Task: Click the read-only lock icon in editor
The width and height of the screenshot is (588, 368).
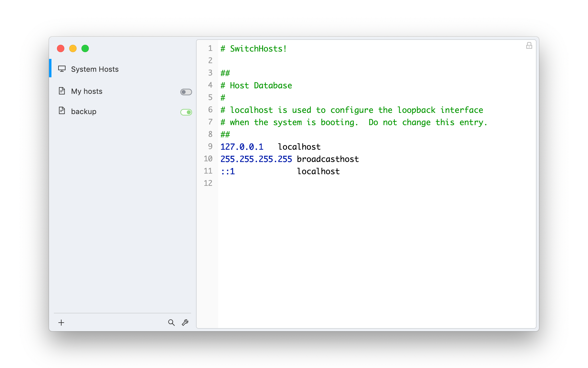Action: 529,46
